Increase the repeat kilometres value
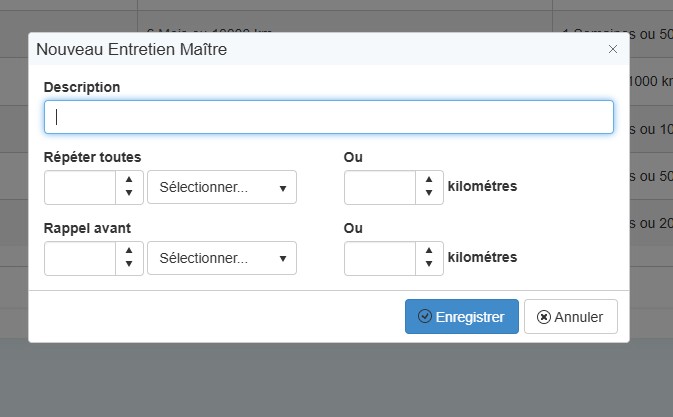673x417 pixels. [429, 180]
